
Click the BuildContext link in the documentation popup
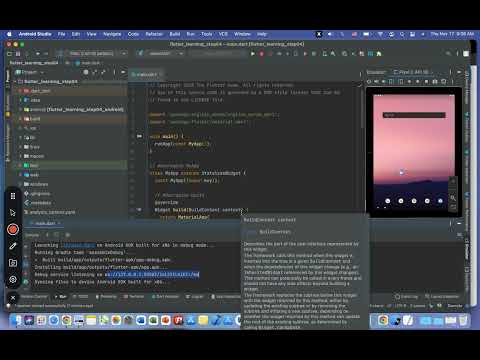point(275,232)
